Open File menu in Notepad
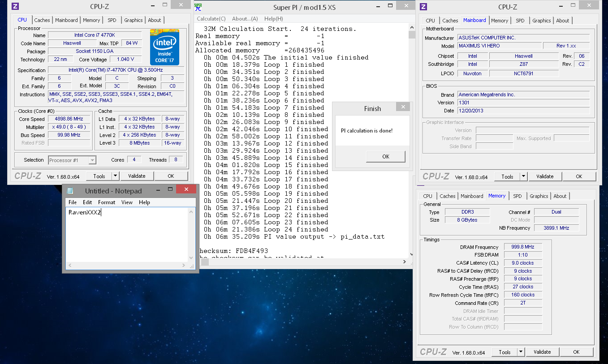608x364 pixels. (73, 202)
